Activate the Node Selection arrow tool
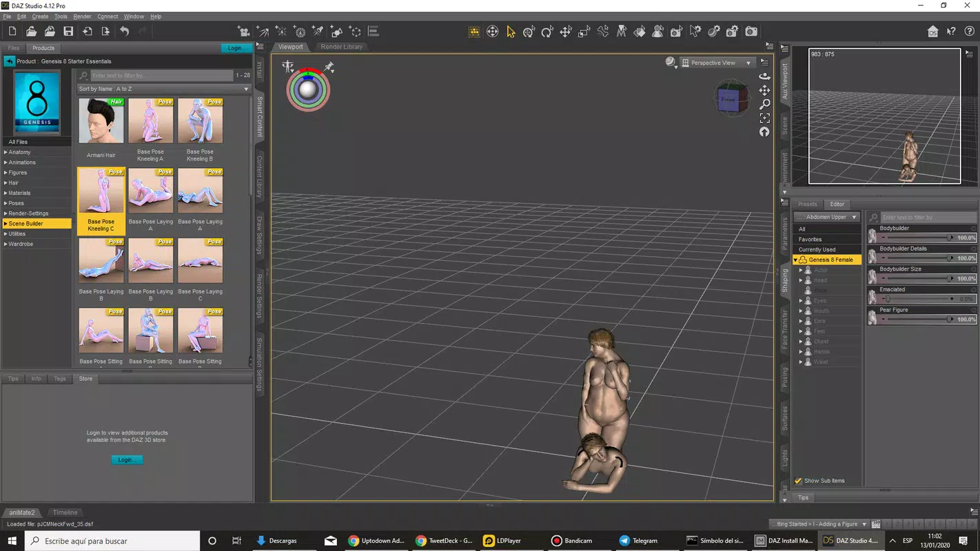980x551 pixels. point(511,31)
